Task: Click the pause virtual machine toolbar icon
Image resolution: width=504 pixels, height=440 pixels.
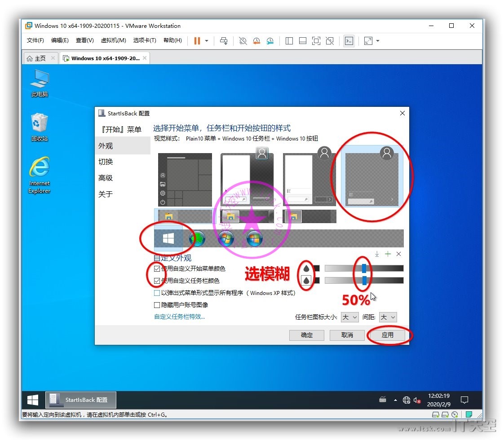Action: pyautogui.click(x=197, y=41)
